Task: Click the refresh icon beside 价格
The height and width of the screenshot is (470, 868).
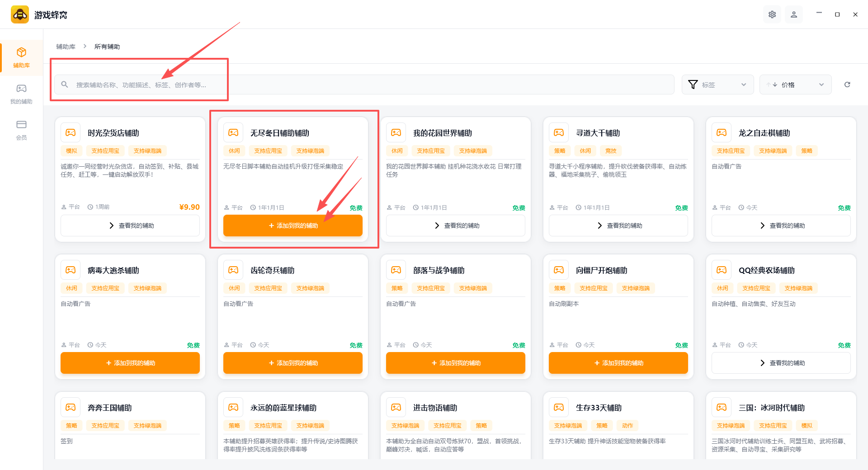Action: point(847,85)
